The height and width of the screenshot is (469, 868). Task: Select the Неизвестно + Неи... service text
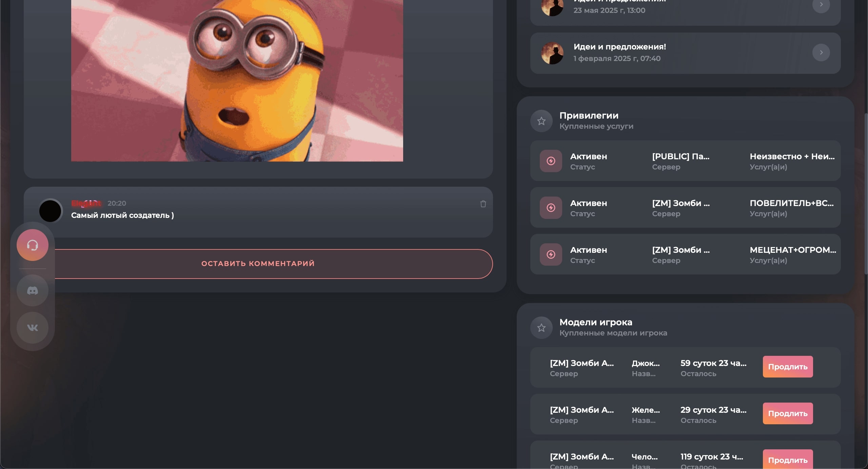(x=792, y=156)
